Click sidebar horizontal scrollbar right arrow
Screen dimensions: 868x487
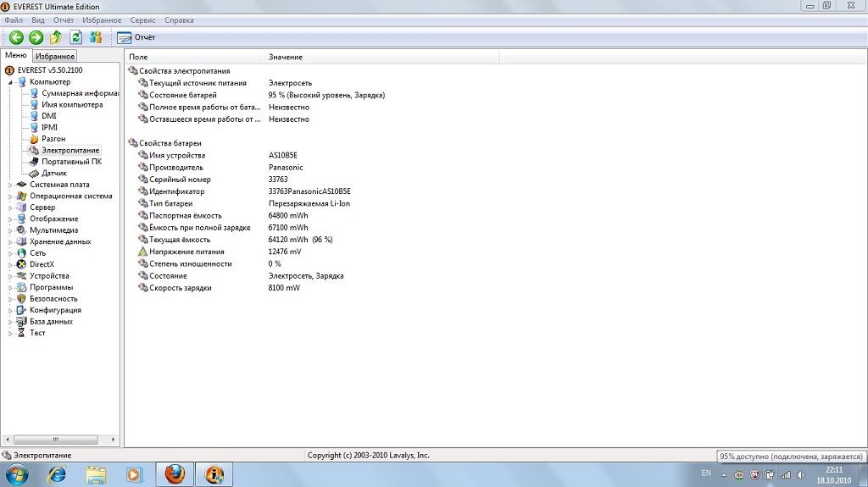coord(113,440)
